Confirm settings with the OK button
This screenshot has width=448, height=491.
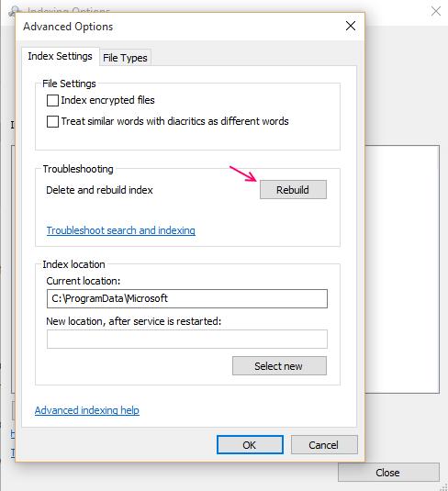pos(250,445)
